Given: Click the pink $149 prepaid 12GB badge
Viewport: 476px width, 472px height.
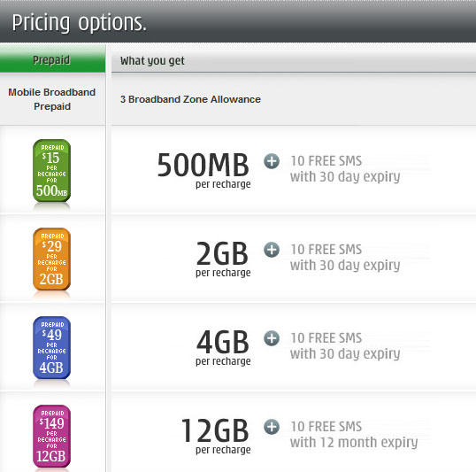Looking at the screenshot, I should click(x=51, y=437).
